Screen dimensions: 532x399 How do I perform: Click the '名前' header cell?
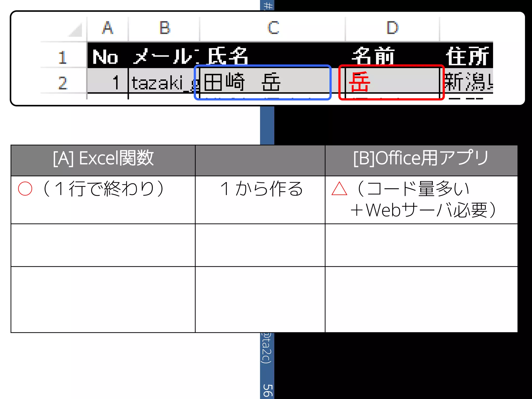[392, 56]
